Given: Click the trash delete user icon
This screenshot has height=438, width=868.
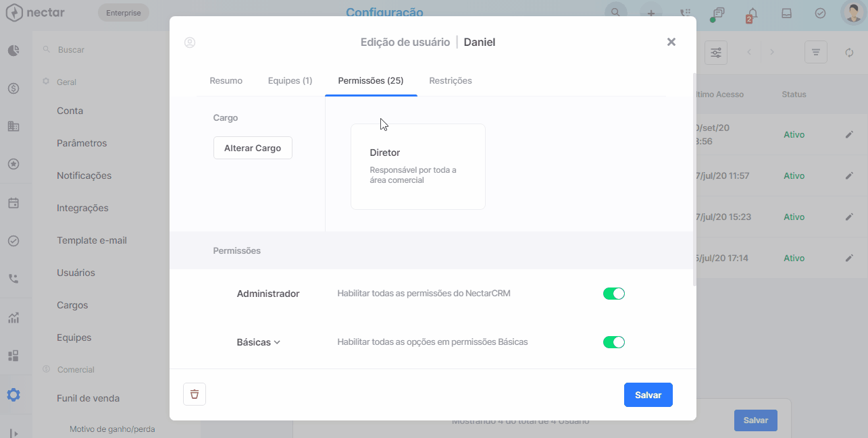Looking at the screenshot, I should [195, 394].
